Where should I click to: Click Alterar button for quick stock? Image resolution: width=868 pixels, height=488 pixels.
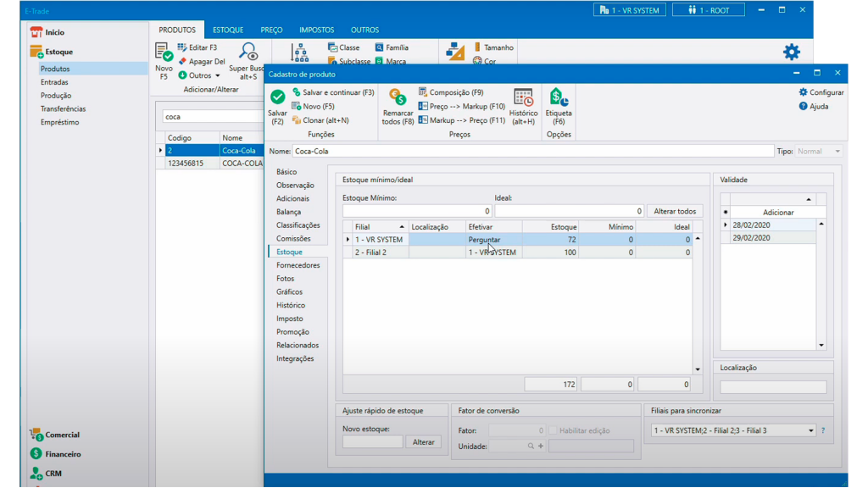[423, 442]
